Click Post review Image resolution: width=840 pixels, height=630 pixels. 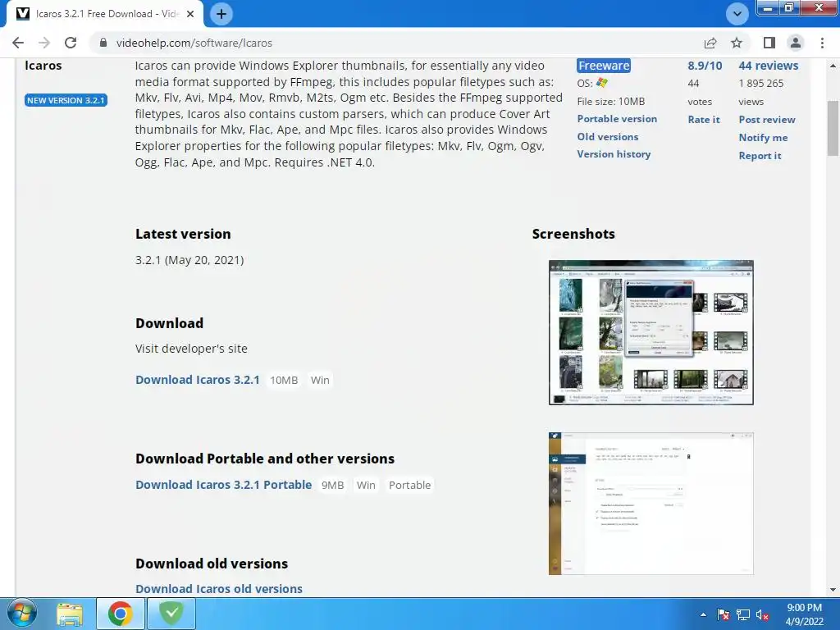click(x=767, y=120)
